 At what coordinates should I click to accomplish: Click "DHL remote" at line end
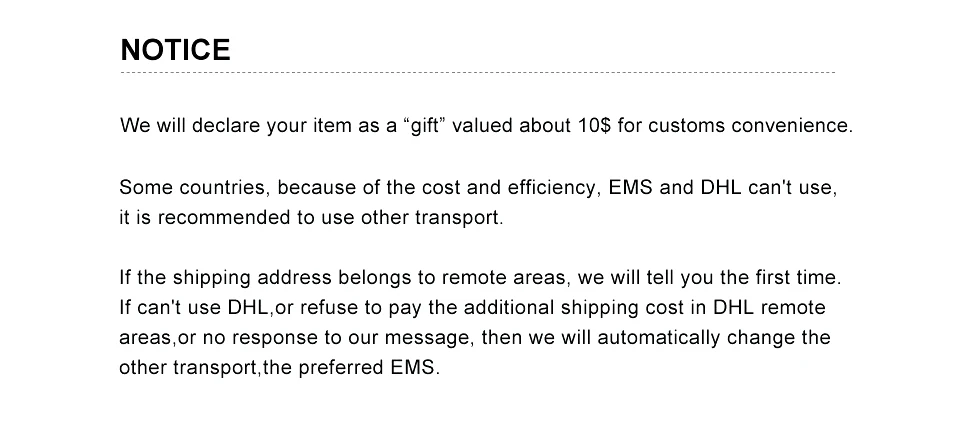pyautogui.click(x=770, y=307)
